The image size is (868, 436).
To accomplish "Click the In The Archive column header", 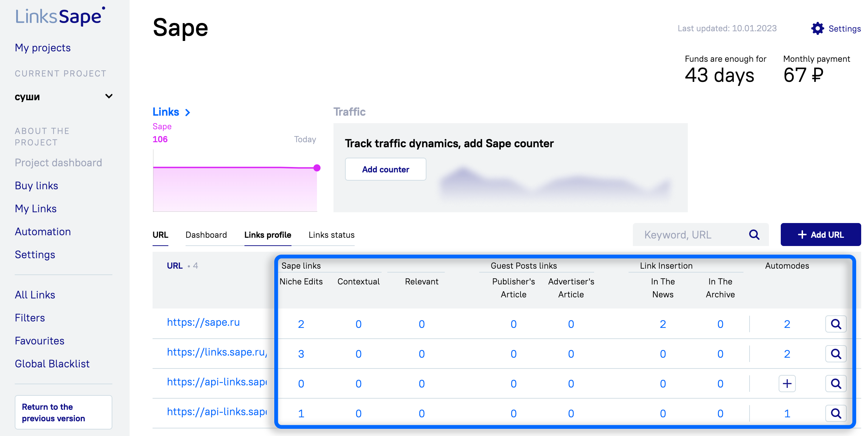I will click(x=720, y=288).
